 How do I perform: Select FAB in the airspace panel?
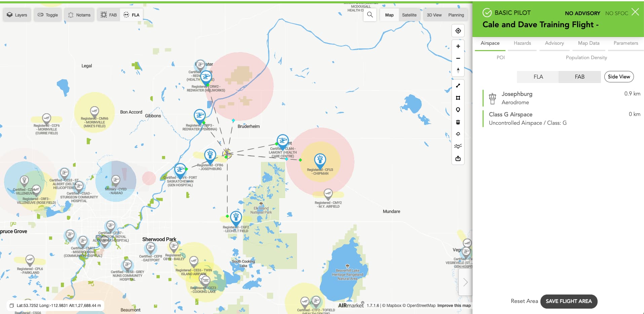pos(579,77)
